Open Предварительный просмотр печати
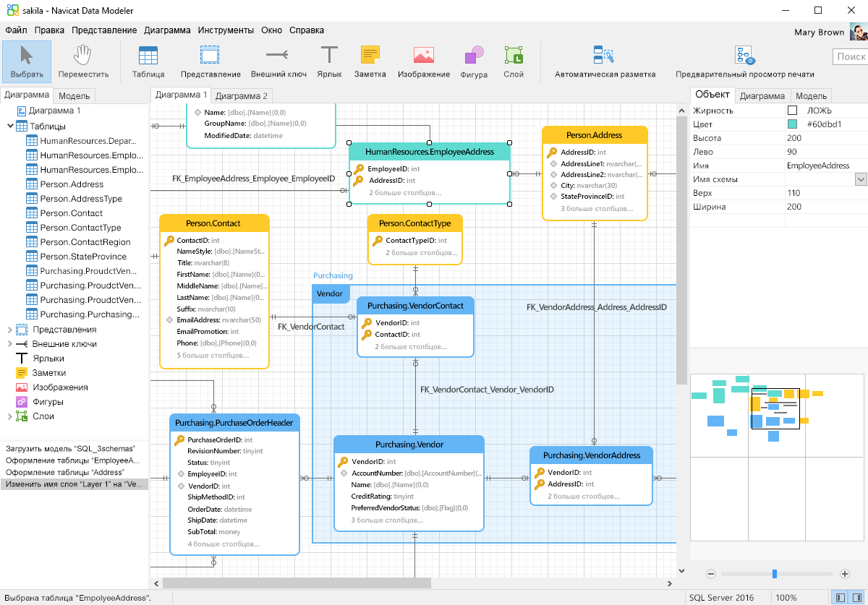868x605 pixels. click(744, 61)
